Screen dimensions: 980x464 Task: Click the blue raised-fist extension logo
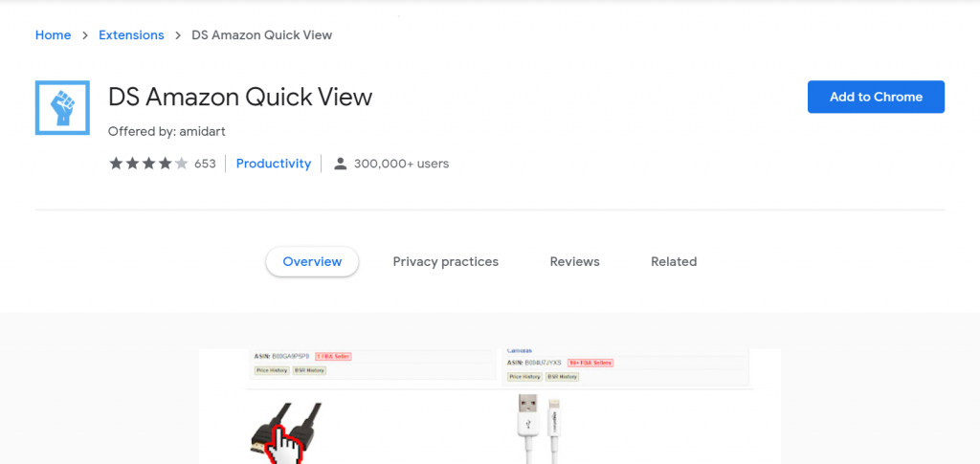[62, 107]
